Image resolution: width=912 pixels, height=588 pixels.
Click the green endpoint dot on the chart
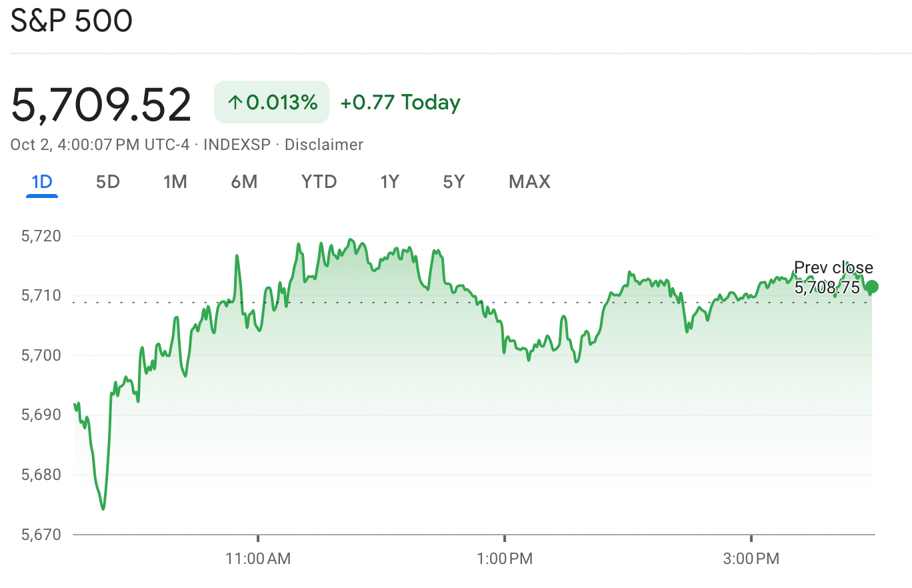click(873, 286)
